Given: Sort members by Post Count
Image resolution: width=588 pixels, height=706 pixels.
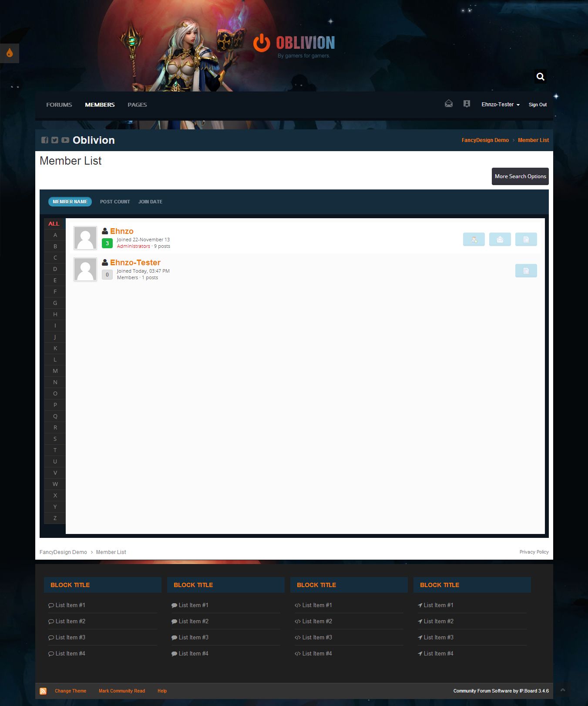Looking at the screenshot, I should pyautogui.click(x=115, y=202).
